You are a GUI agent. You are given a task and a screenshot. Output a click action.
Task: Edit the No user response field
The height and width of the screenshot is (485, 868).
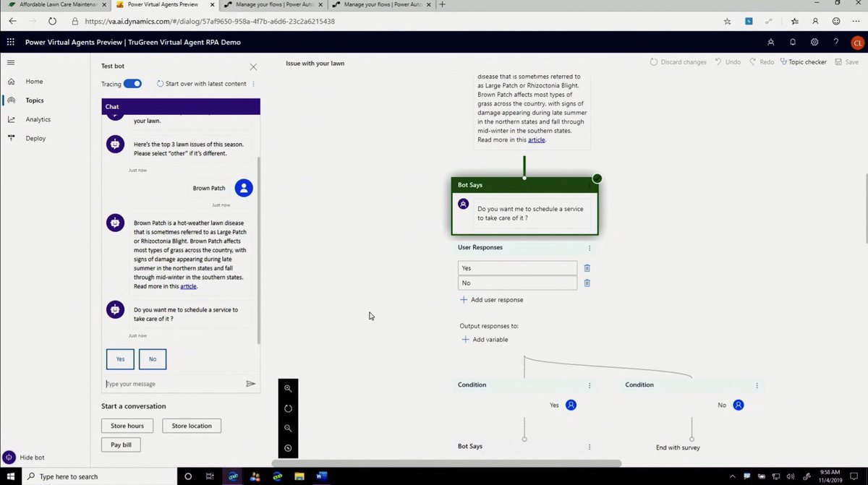pos(517,283)
